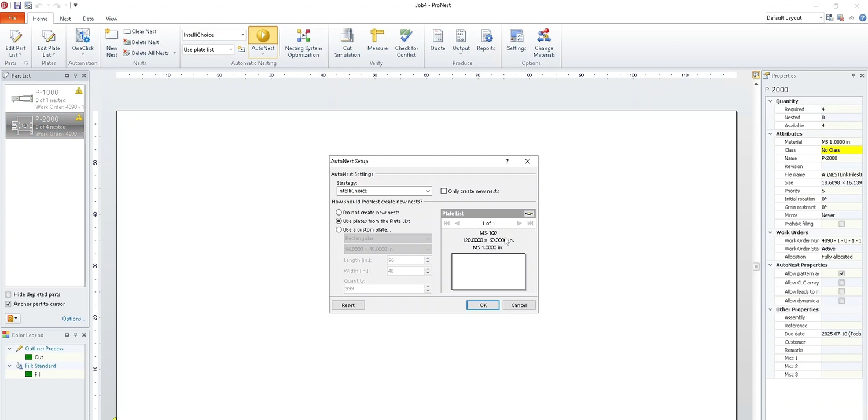The width and height of the screenshot is (868, 420).
Task: Select Do not create new nests
Action: pyautogui.click(x=339, y=213)
